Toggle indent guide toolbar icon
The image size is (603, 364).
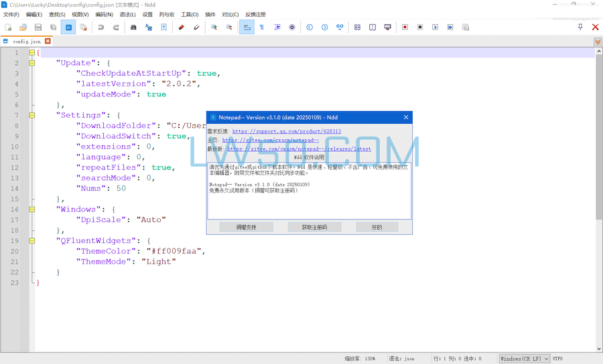[x=277, y=27]
